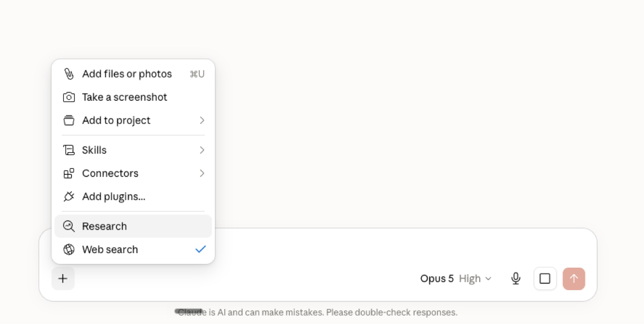
Task: Toggle the Web search checkmark off
Action: click(x=201, y=249)
